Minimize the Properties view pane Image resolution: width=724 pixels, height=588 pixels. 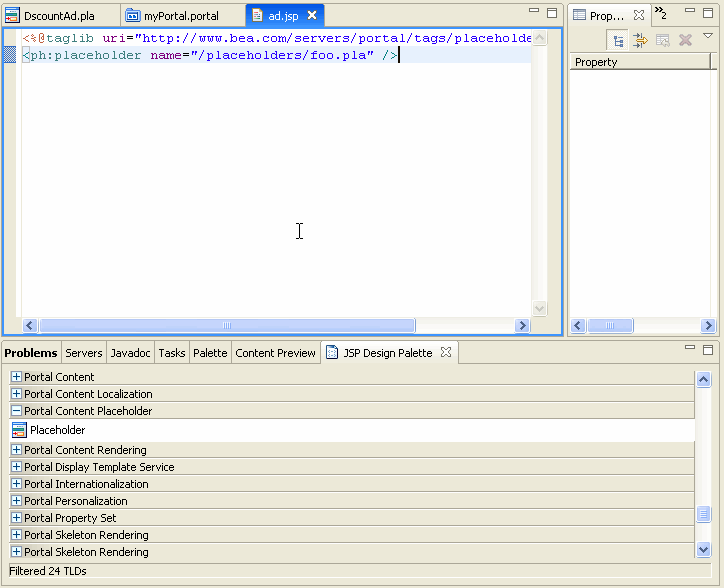[x=690, y=10]
